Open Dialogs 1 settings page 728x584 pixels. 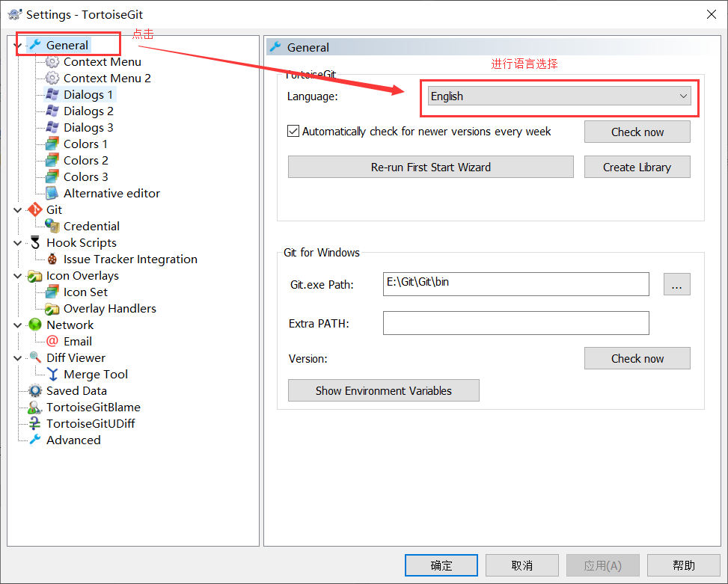(x=88, y=95)
